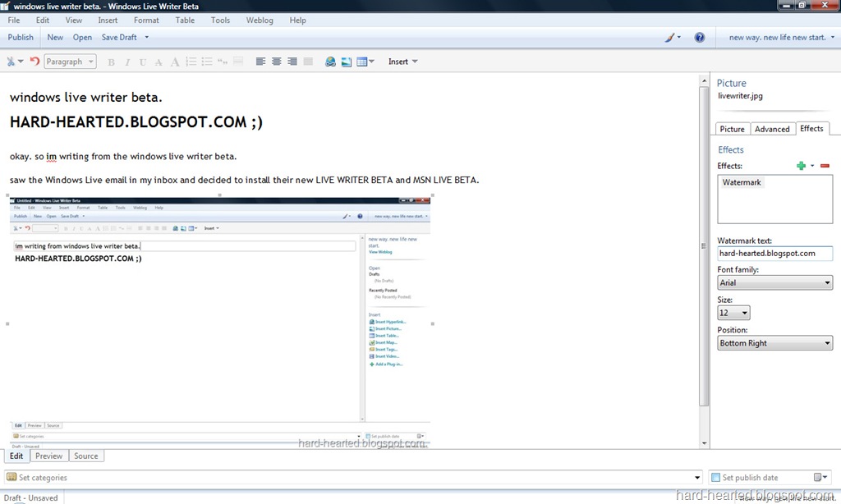Open the Table menu
This screenshot has height=504, width=841.
point(185,21)
